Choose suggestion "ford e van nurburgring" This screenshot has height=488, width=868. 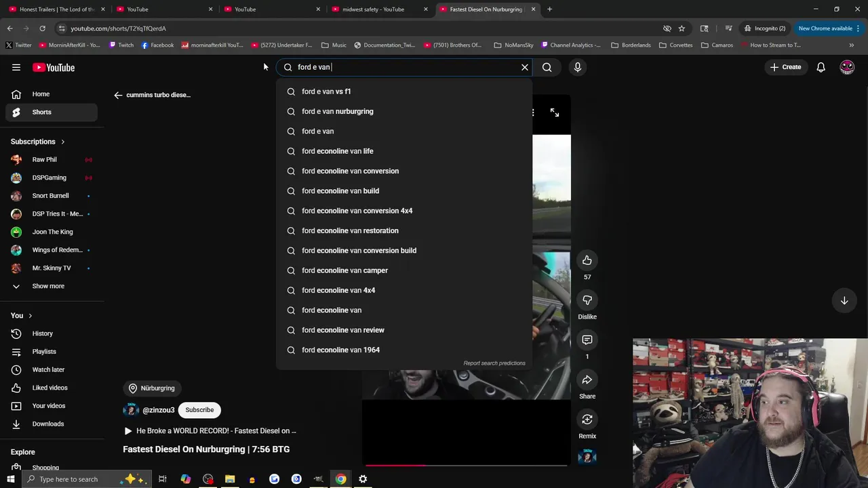click(x=404, y=111)
